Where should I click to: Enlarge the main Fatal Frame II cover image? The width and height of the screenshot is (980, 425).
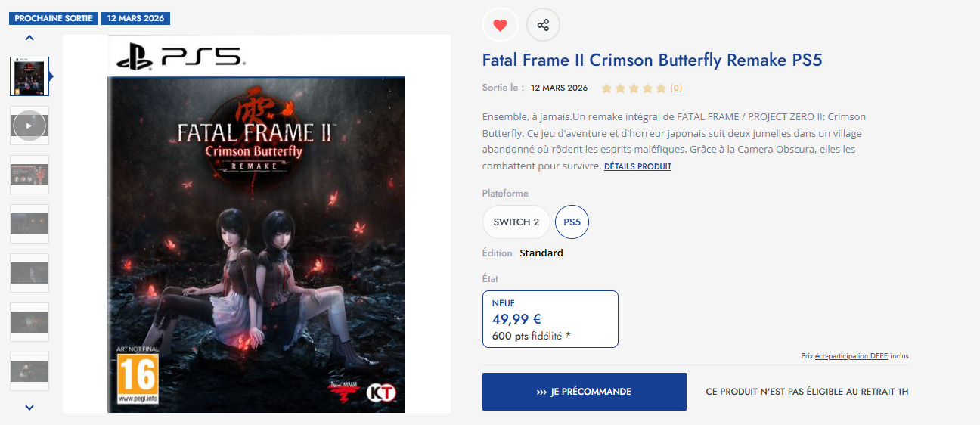click(x=256, y=224)
